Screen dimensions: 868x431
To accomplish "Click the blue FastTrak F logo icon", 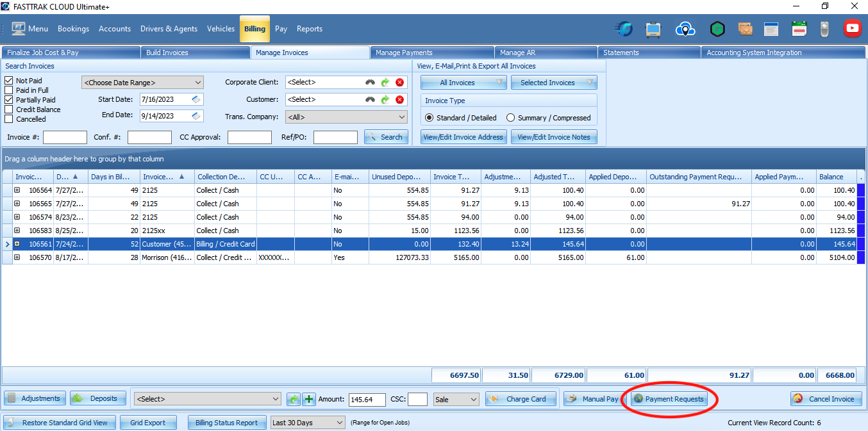I will coord(623,29).
